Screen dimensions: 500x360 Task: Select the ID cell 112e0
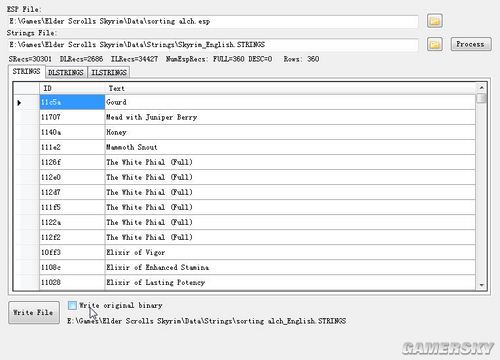(x=72, y=177)
